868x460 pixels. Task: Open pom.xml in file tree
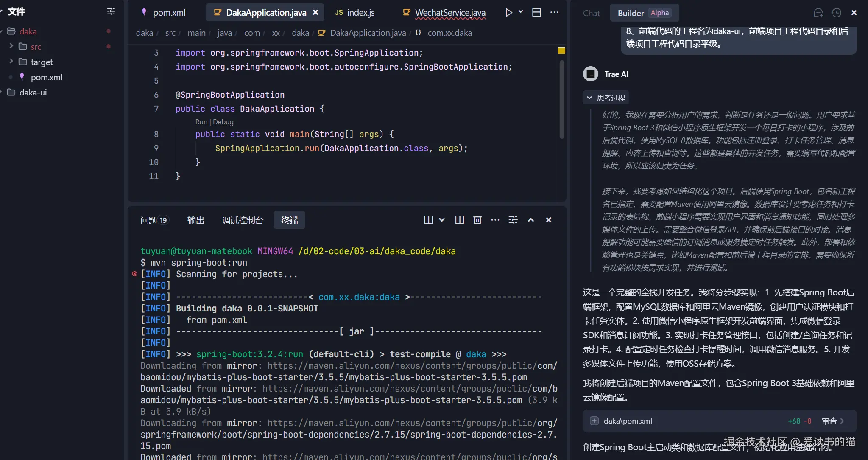click(x=46, y=77)
